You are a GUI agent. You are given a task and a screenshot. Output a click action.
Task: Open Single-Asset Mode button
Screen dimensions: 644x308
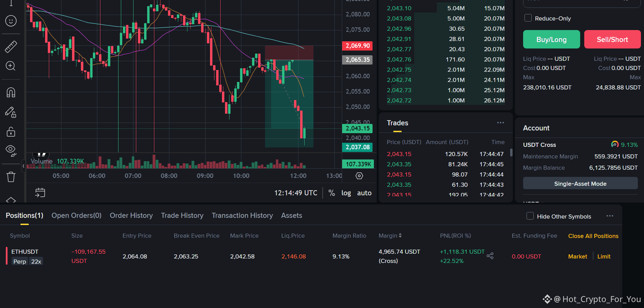pyautogui.click(x=580, y=183)
